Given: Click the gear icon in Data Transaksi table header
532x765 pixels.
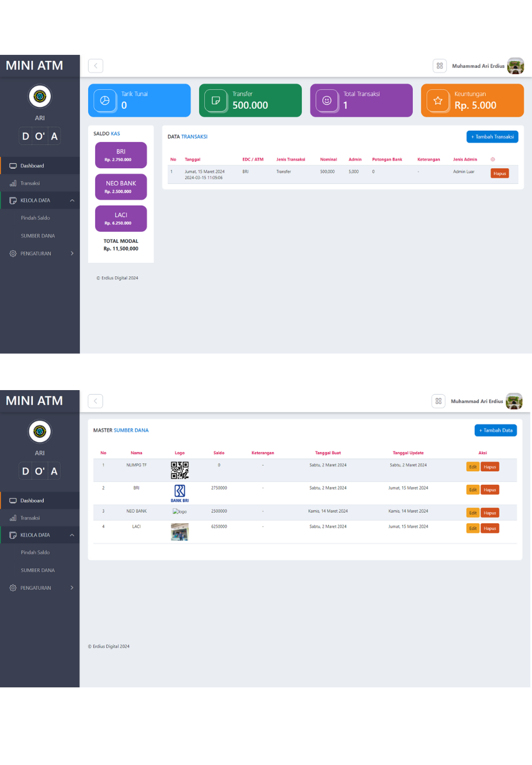Looking at the screenshot, I should 493,159.
